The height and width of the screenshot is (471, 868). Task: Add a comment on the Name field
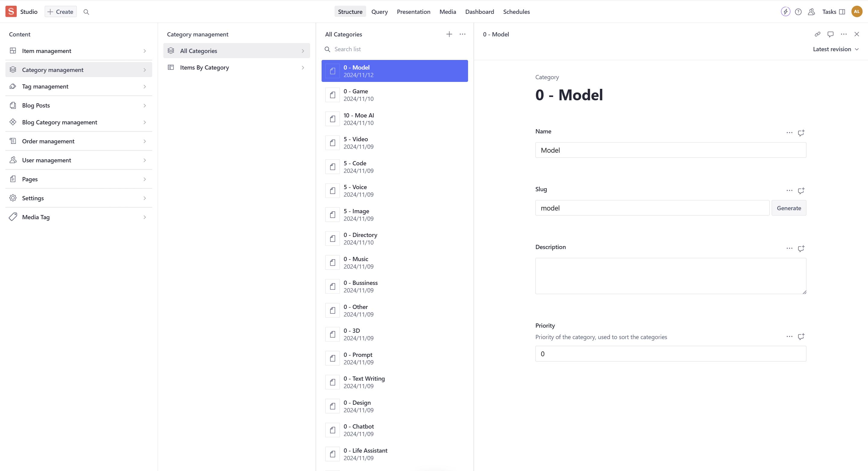pyautogui.click(x=801, y=133)
